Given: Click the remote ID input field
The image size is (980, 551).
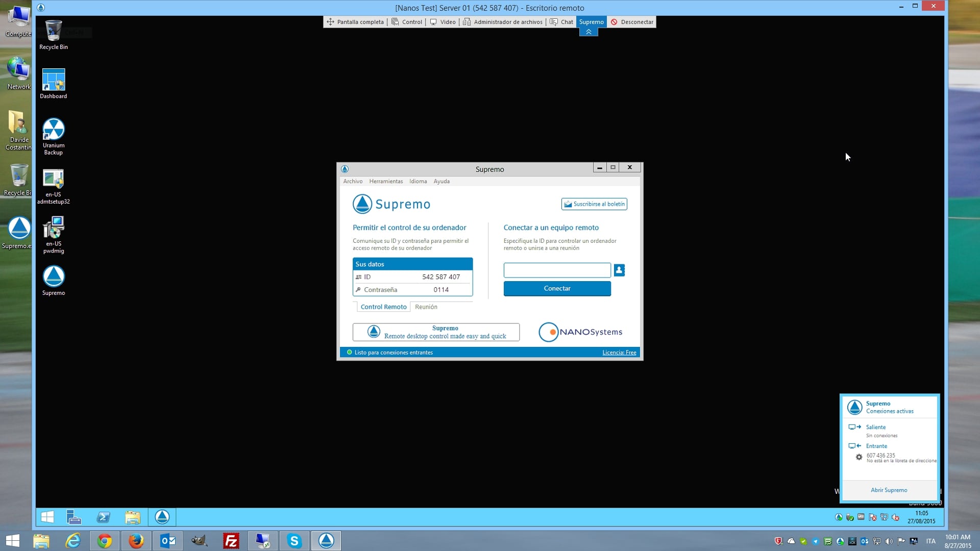Looking at the screenshot, I should (557, 270).
